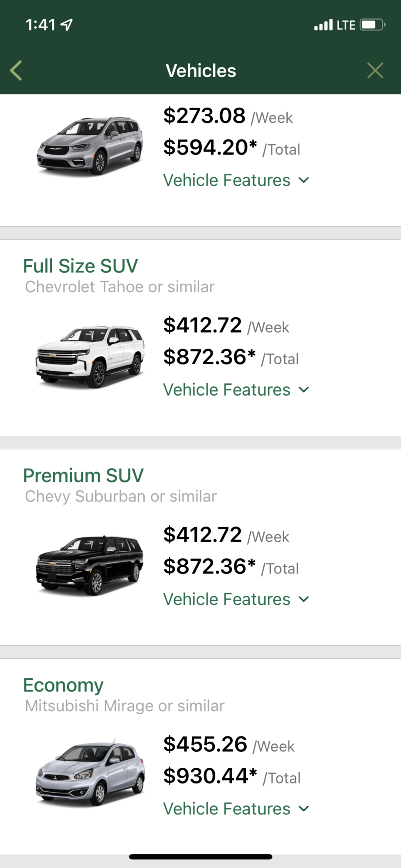Expand Vehicle Features for the minivan
This screenshot has height=868, width=401.
coord(236,180)
